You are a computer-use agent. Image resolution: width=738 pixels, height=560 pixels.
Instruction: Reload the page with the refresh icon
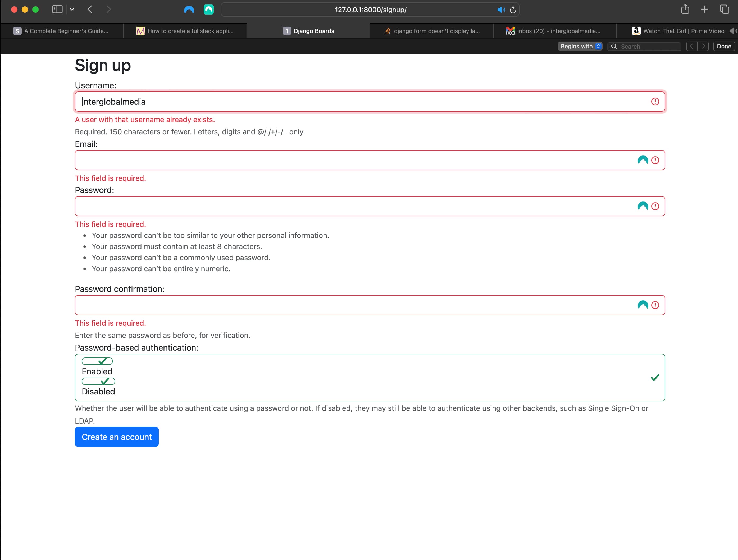point(513,10)
